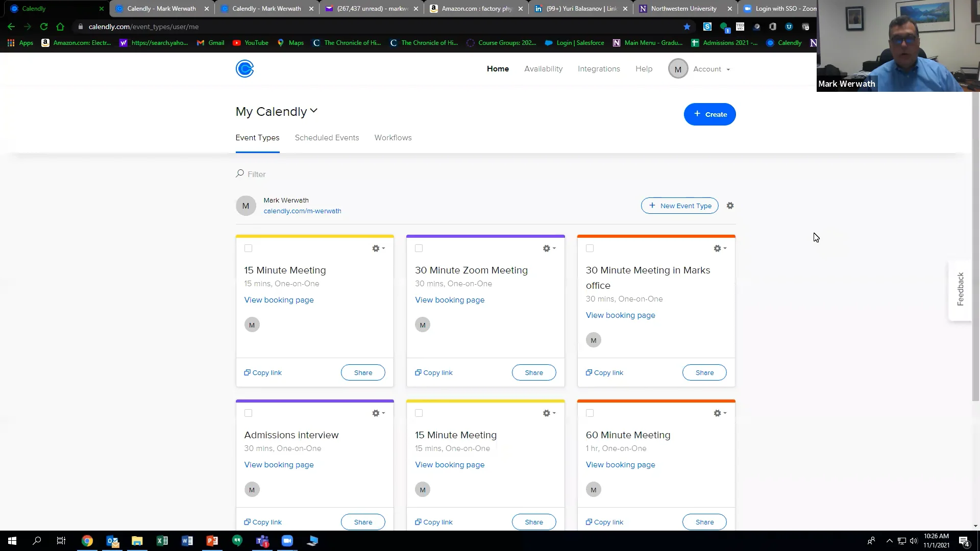Screen dimensions: 980x551
Task: Click the New Event Type button
Action: coord(679,206)
